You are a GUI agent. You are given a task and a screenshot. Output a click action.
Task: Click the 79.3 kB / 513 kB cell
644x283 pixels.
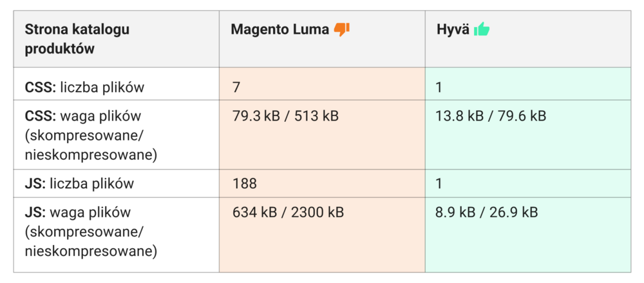click(x=285, y=117)
